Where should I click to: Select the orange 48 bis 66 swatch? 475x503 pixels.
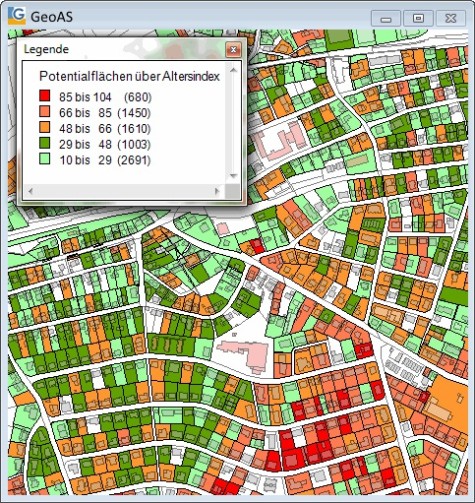pyautogui.click(x=45, y=127)
